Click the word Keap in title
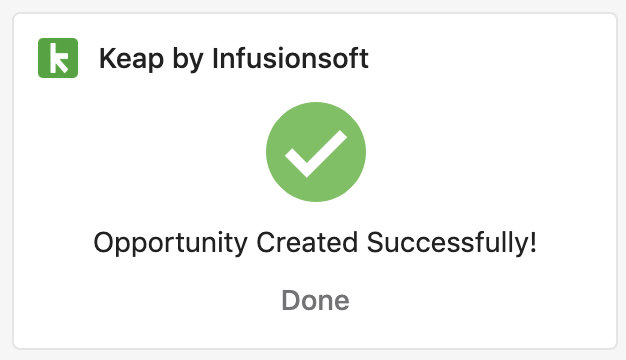 [x=131, y=59]
